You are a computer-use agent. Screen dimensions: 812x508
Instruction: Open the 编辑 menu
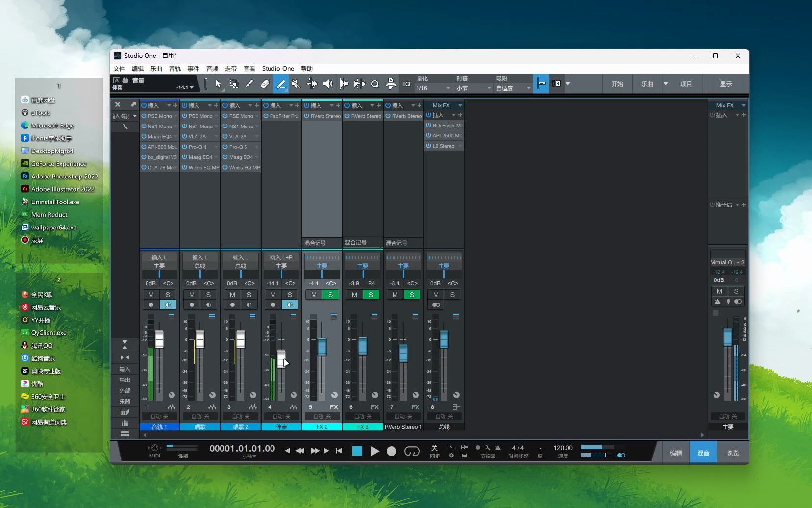click(x=138, y=69)
